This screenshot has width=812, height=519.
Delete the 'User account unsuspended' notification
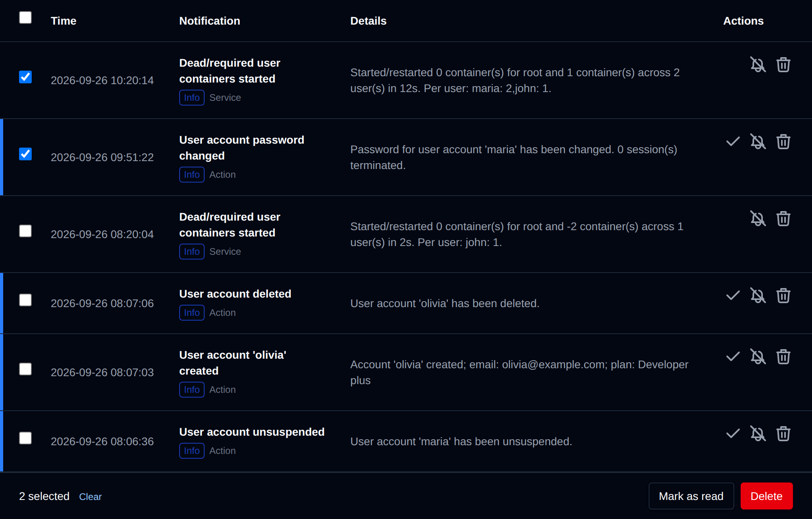pos(783,434)
